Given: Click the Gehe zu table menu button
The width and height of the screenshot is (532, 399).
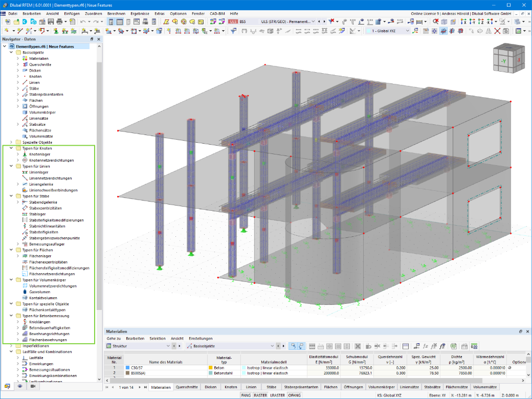Looking at the screenshot, I should (114, 339).
